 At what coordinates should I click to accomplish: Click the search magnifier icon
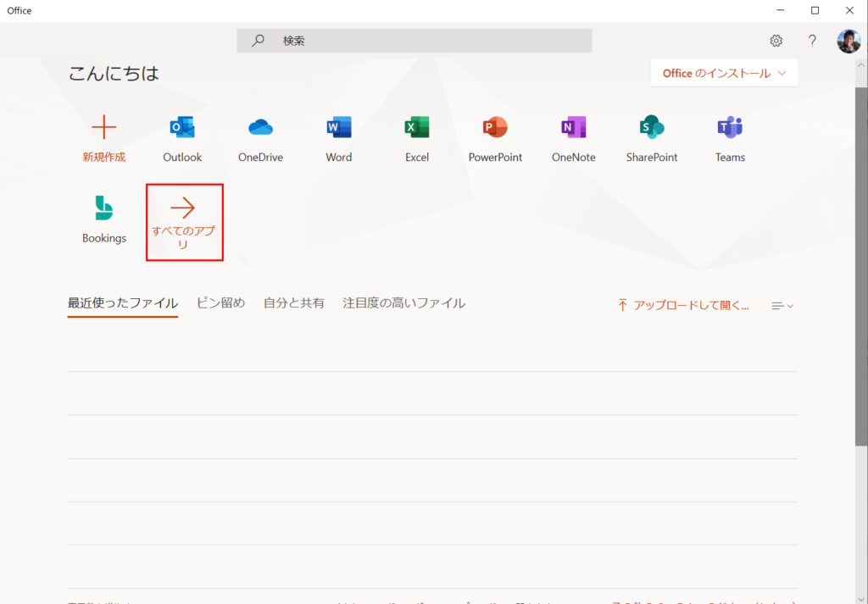click(258, 41)
